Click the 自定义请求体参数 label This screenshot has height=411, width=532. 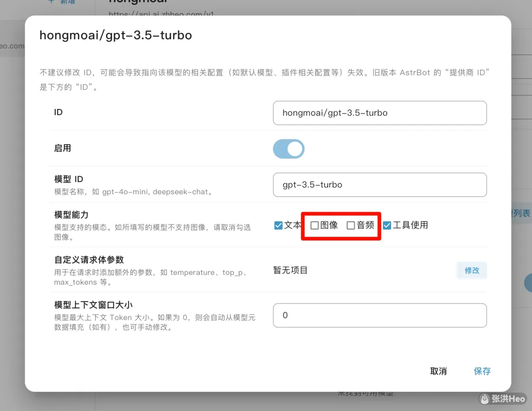(x=89, y=260)
